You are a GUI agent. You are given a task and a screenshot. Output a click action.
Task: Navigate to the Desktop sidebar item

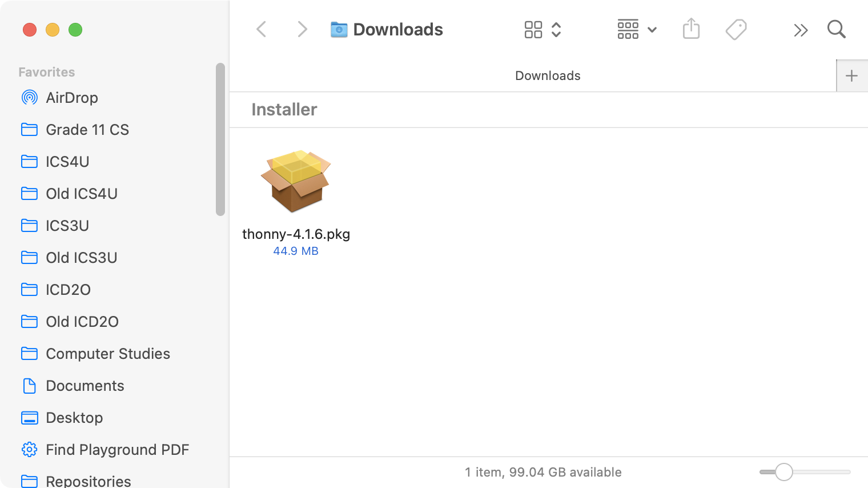[x=74, y=418]
